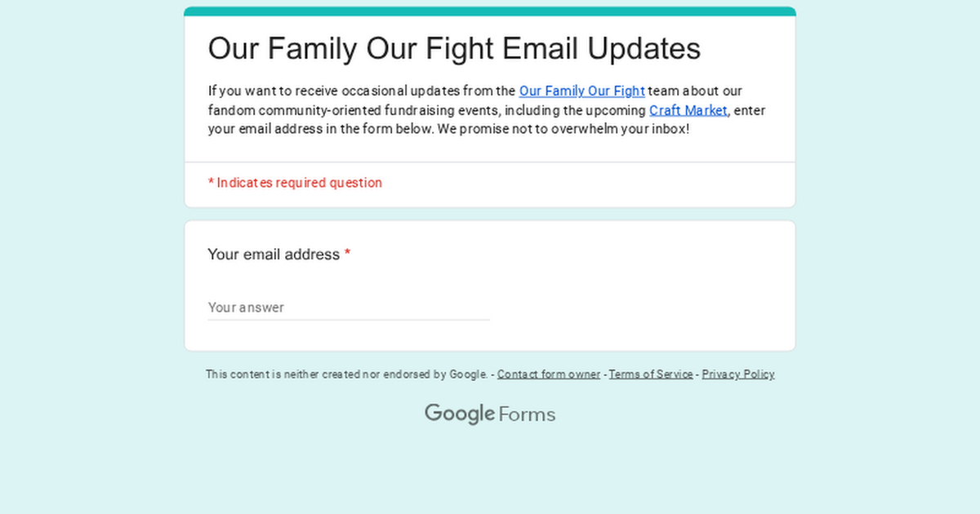This screenshot has height=514, width=980.
Task: Click the Indicates required question notice
Action: 299,183
